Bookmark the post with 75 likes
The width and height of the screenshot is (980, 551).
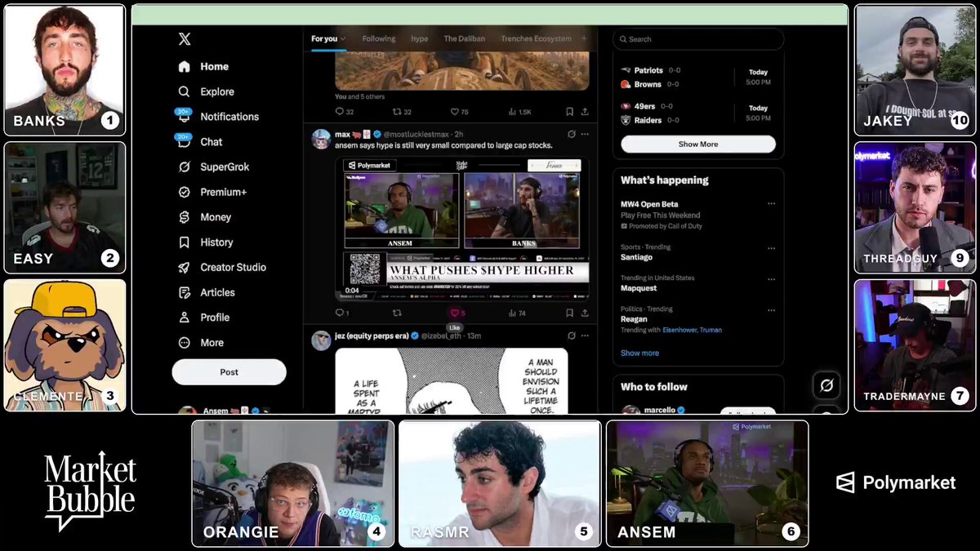coord(570,112)
